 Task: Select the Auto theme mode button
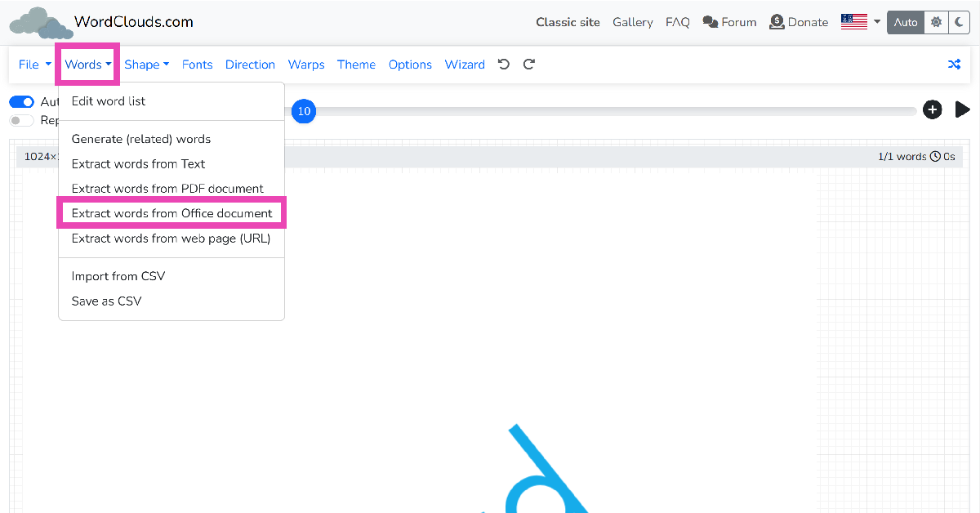906,22
